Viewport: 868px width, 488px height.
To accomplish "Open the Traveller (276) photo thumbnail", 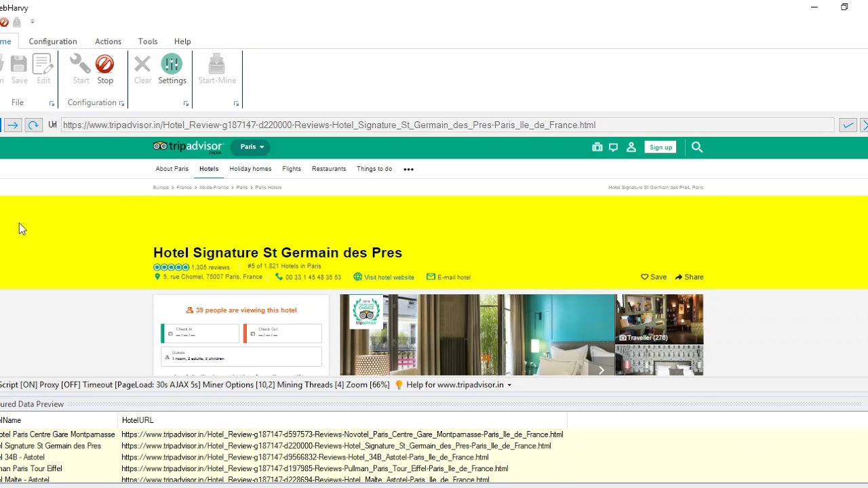I will tap(659, 319).
